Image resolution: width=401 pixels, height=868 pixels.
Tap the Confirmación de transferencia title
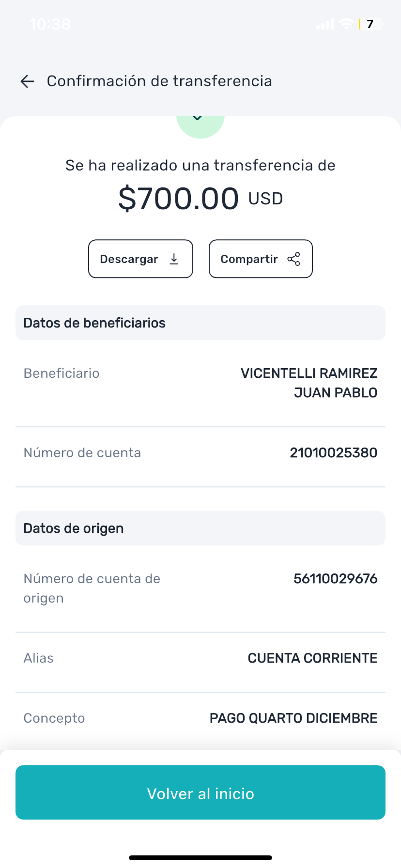(159, 81)
